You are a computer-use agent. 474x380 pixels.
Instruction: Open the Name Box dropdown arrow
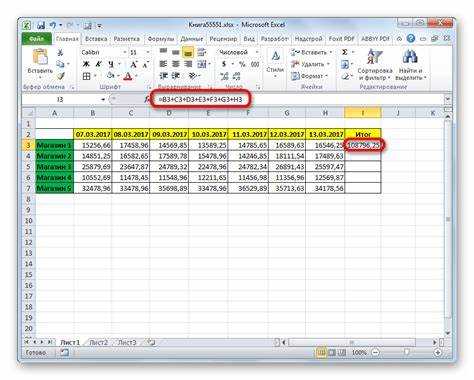tap(103, 99)
